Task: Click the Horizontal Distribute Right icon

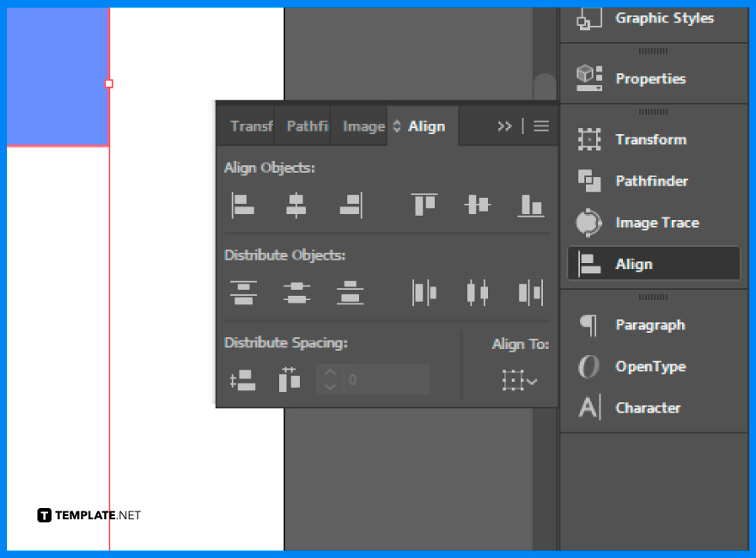Action: pos(531,292)
